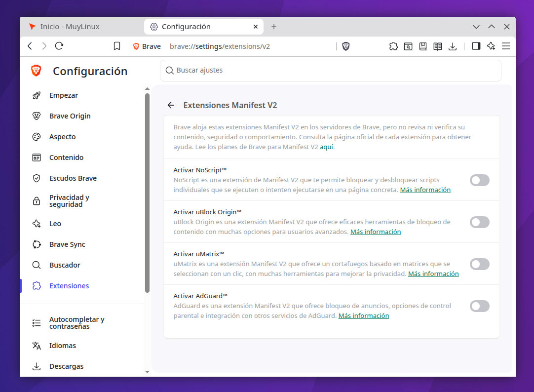This screenshot has width=534, height=392.
Task: Turn on the Activar uMatrix switch
Action: (x=480, y=264)
